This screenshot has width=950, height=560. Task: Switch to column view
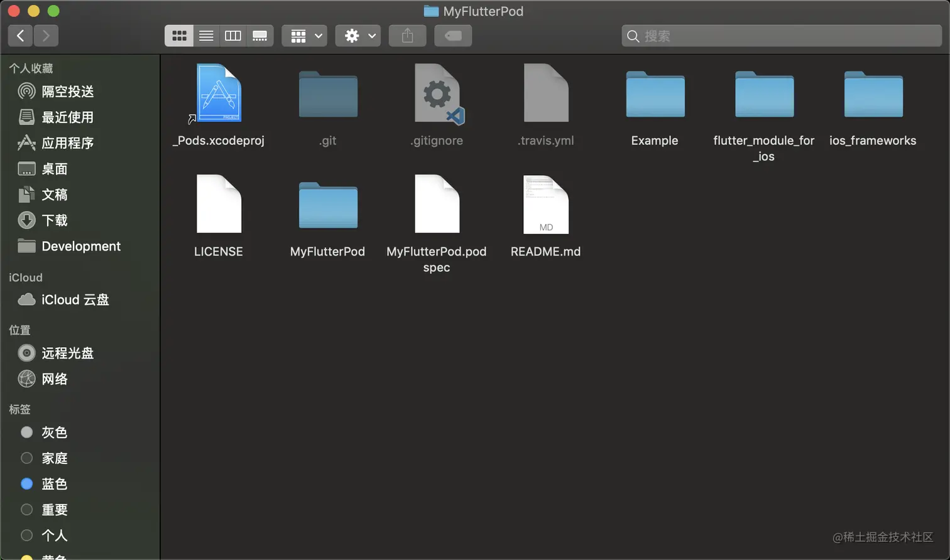click(x=233, y=36)
